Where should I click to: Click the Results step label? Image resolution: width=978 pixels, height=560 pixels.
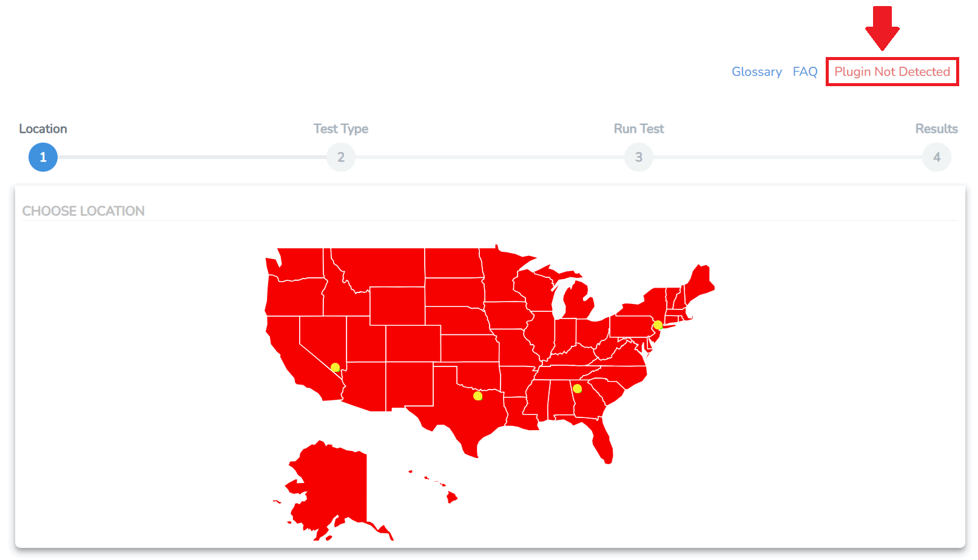pos(937,129)
